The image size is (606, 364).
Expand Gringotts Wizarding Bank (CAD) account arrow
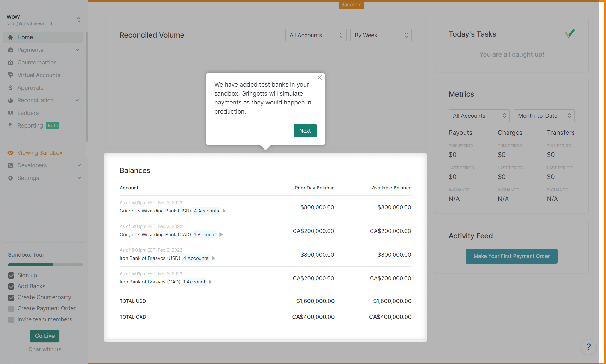coord(221,235)
